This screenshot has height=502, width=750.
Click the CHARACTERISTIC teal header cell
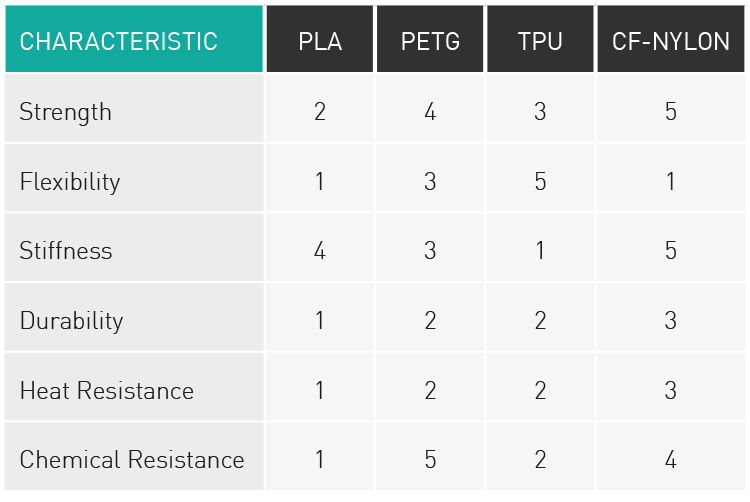coord(134,39)
